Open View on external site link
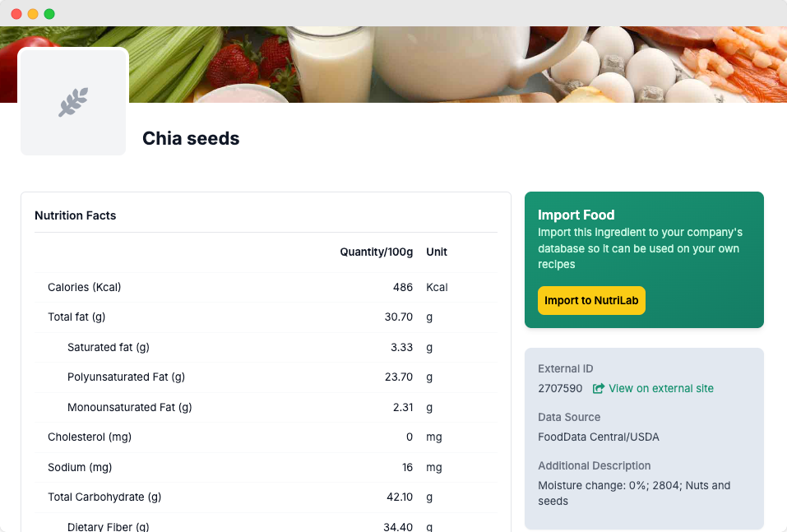This screenshot has width=787, height=532. 661,387
